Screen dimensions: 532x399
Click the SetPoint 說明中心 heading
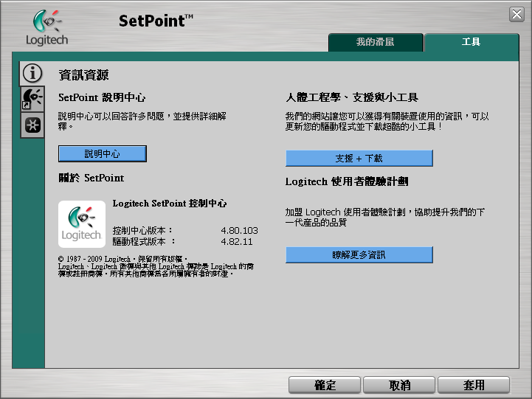pyautogui.click(x=102, y=97)
